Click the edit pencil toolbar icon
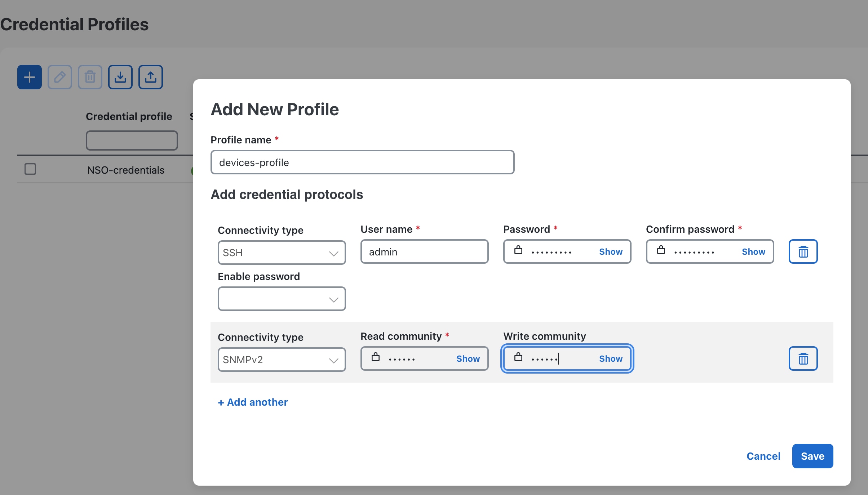868x495 pixels. click(60, 77)
